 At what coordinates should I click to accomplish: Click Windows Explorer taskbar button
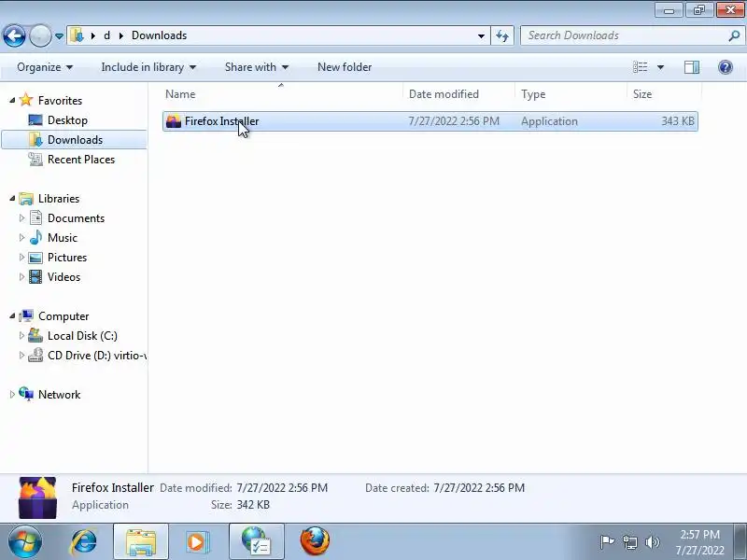pos(141,541)
